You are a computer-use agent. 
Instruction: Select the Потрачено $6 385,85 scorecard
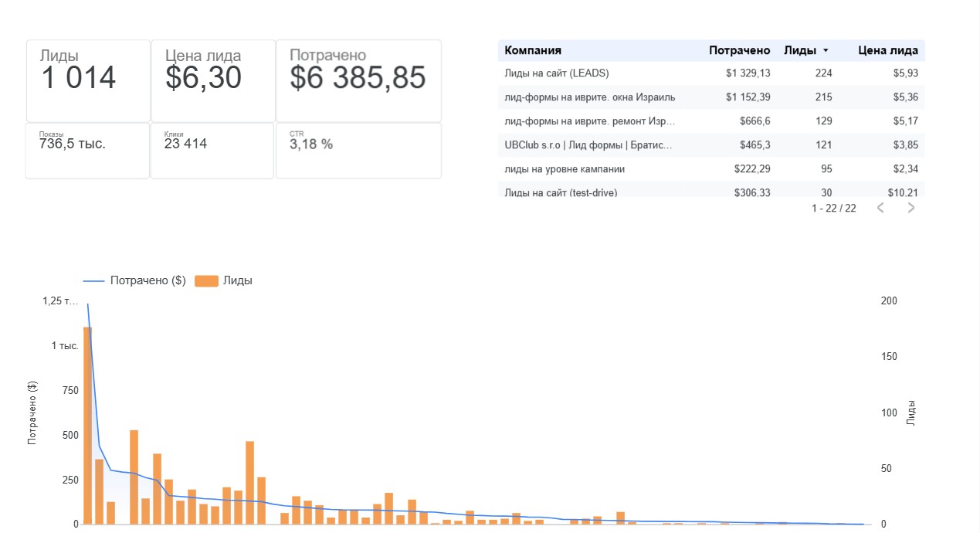coord(358,80)
